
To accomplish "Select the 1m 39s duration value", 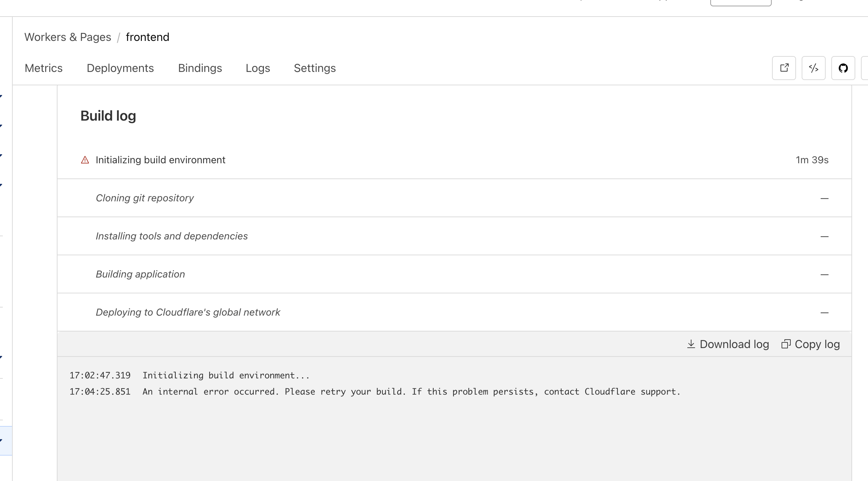I will point(812,160).
